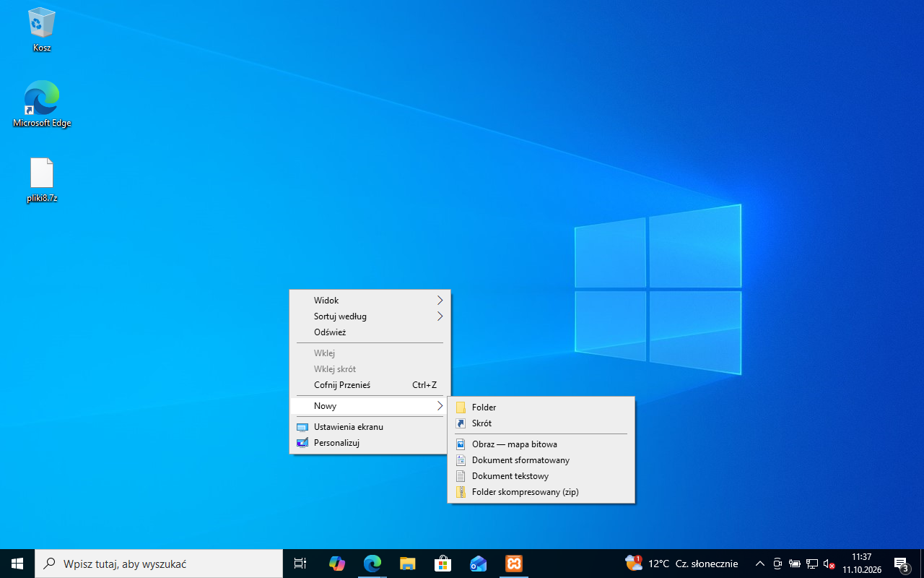924x578 pixels.
Task: Select the pliki8.7z file on desktop
Action: [42, 180]
